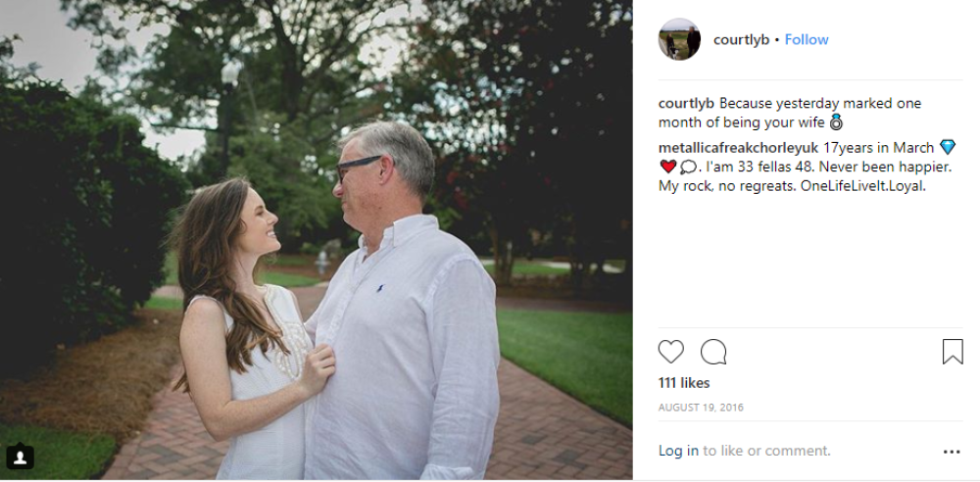Click the caption text "Because yesterday marked one"

820,103
